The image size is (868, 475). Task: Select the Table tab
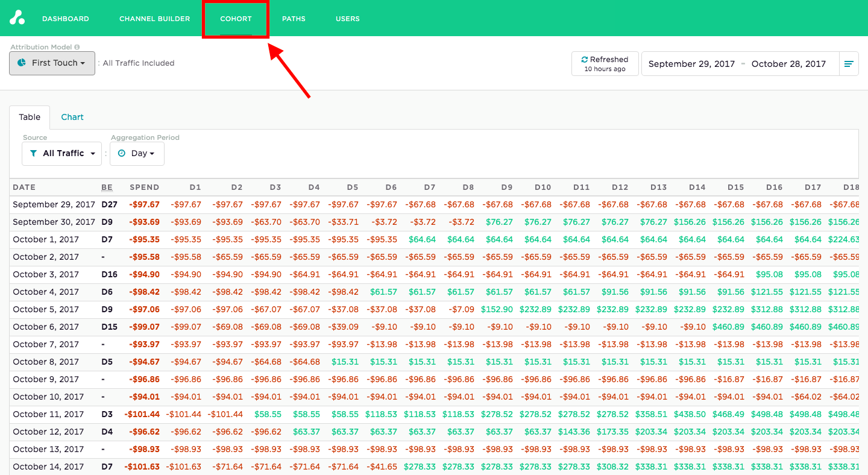(30, 117)
